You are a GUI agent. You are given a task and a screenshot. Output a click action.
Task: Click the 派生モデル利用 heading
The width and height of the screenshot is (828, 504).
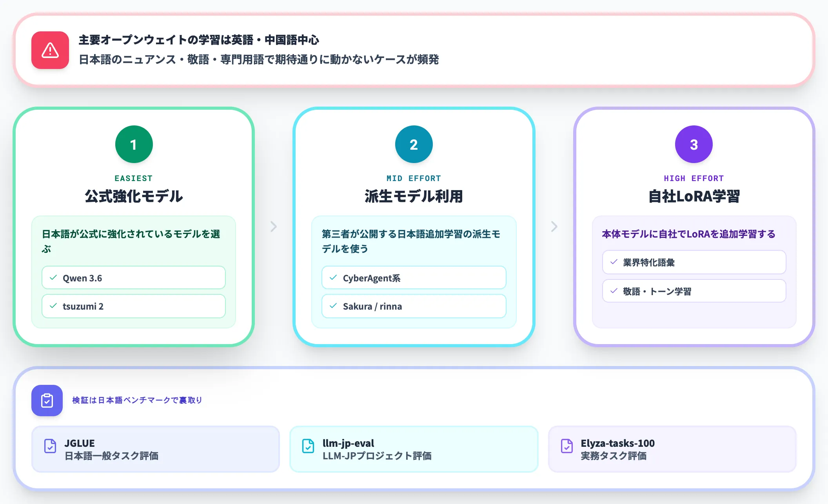pos(414,196)
